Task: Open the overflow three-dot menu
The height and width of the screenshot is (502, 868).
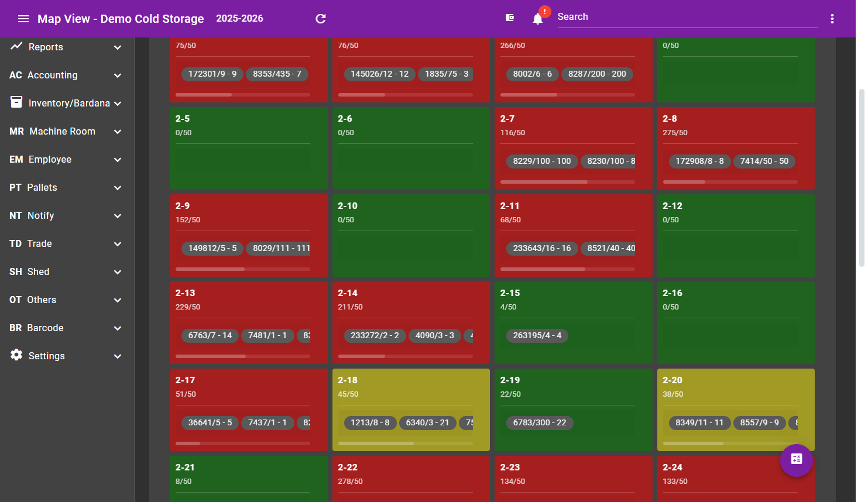Action: pyautogui.click(x=832, y=18)
